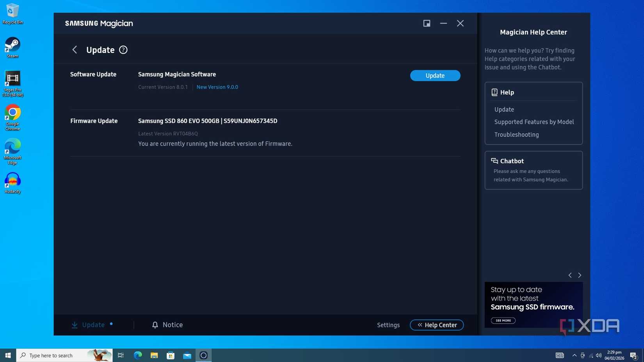Select the Update download icon in the footer

[x=75, y=325]
